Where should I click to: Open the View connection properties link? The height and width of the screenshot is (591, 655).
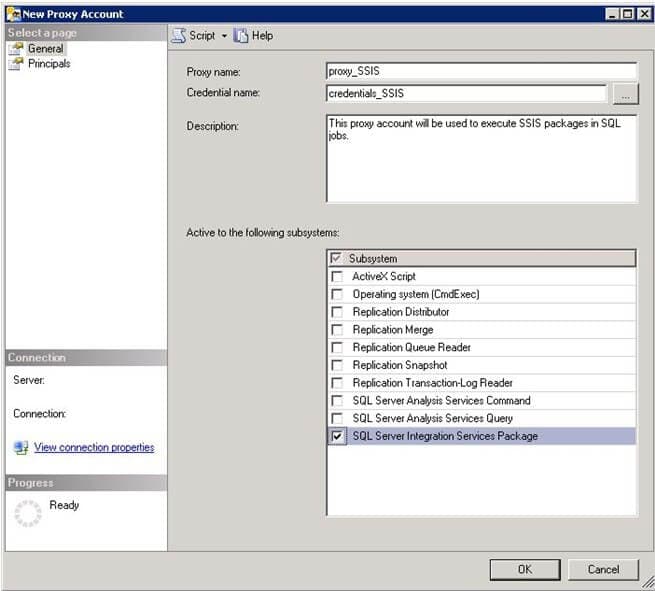[94, 448]
